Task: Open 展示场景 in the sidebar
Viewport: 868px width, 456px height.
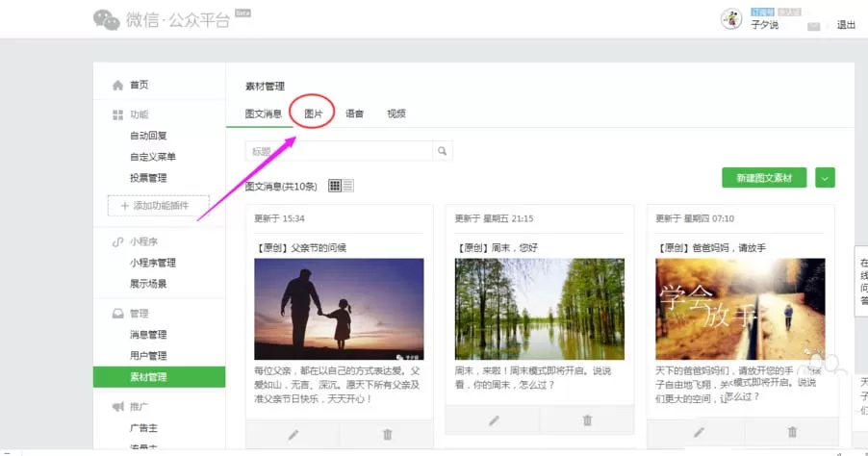Action: [148, 284]
